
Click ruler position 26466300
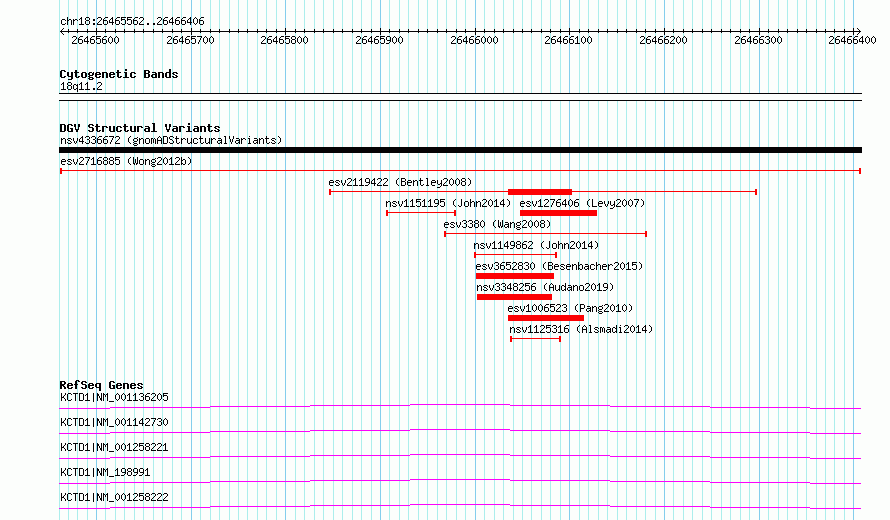pyautogui.click(x=758, y=40)
